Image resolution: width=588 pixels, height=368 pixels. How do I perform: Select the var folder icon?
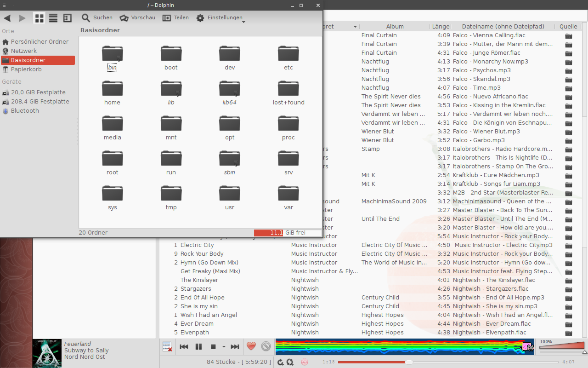[x=288, y=193]
